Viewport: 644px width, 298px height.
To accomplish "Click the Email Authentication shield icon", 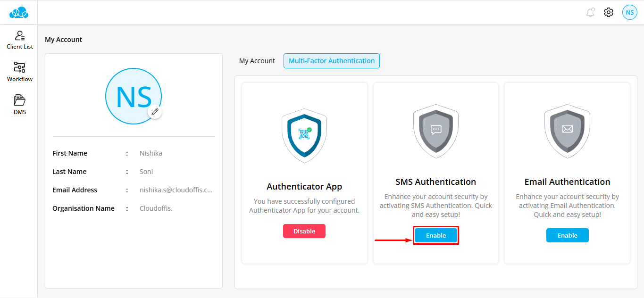I will pos(567,131).
